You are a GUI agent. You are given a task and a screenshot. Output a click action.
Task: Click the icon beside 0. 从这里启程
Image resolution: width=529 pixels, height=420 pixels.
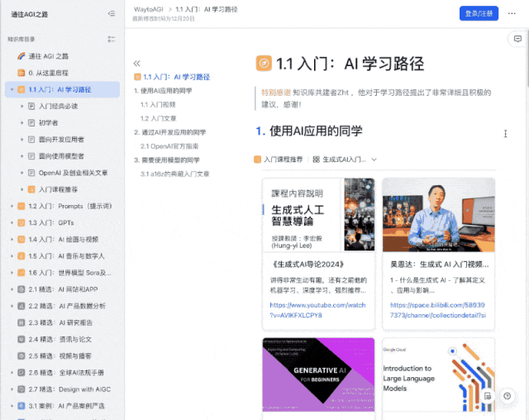pyautogui.click(x=21, y=73)
